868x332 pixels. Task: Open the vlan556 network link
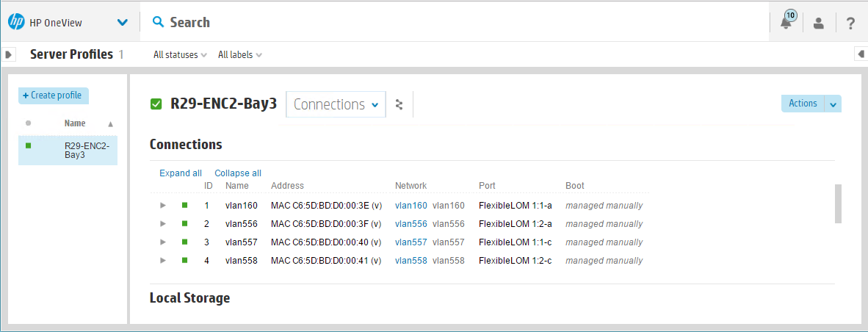[x=411, y=223]
